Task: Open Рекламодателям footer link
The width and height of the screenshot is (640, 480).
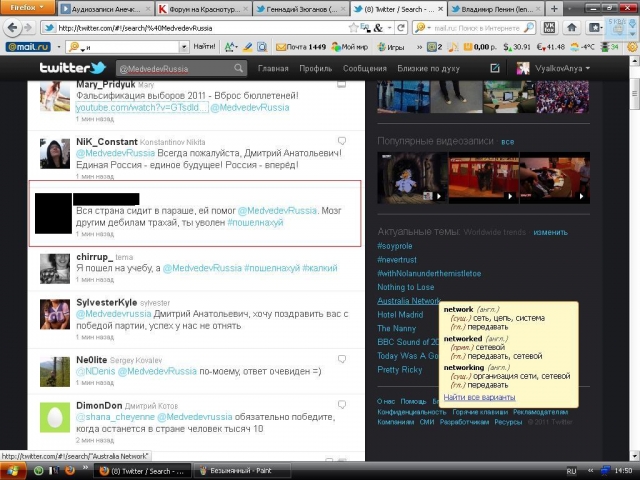Action: coord(540,412)
